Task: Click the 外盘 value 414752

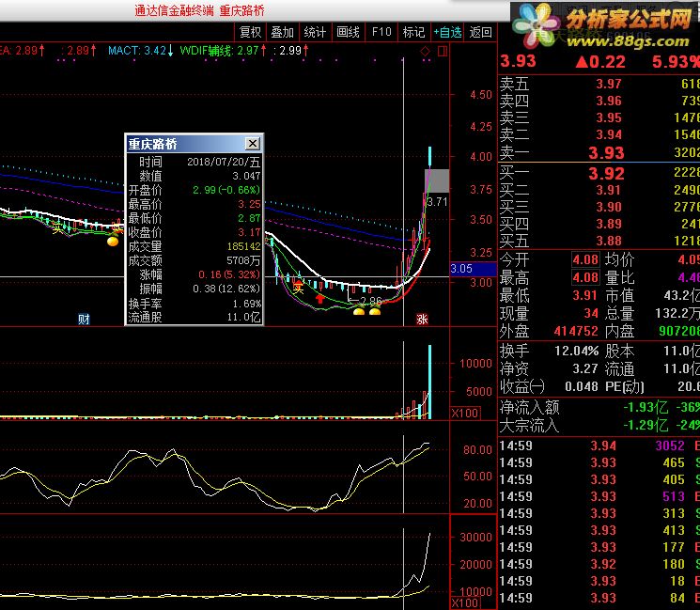Action: pos(576,332)
